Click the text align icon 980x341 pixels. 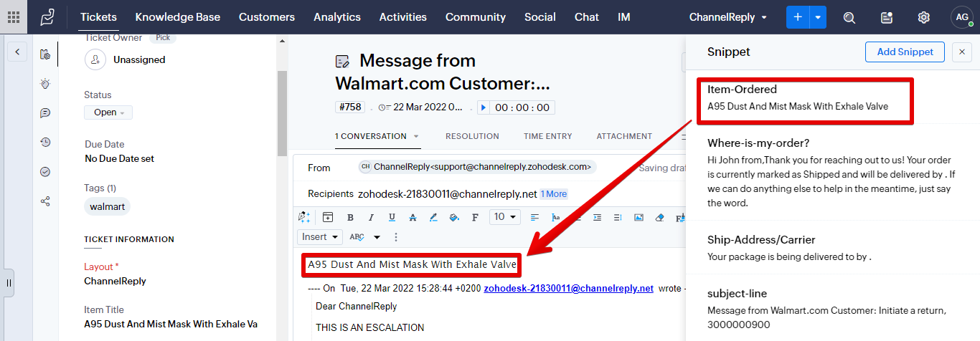(x=535, y=217)
